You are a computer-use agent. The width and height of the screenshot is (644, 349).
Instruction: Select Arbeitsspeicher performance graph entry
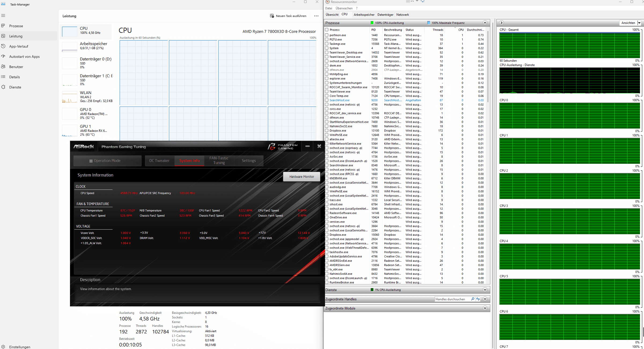(x=86, y=46)
